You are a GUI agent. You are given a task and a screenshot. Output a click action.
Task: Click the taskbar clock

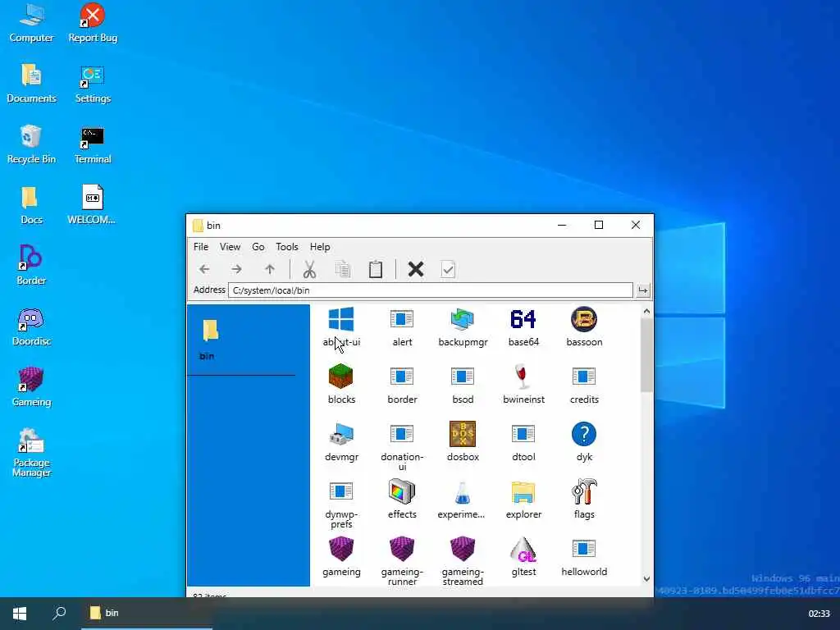[819, 614]
